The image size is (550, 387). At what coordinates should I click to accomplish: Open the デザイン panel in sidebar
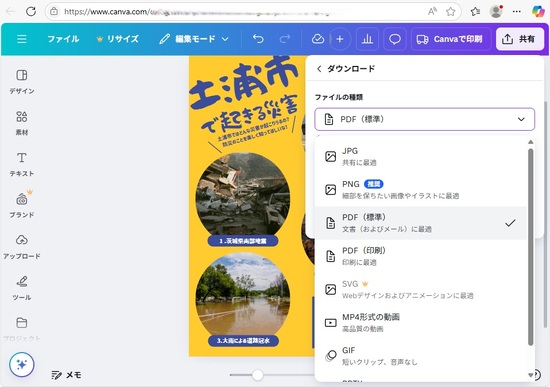tap(22, 81)
